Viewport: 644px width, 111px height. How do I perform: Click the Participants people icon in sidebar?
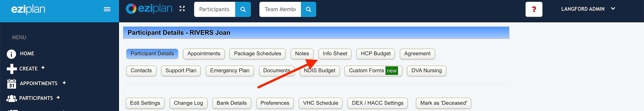click(12, 98)
